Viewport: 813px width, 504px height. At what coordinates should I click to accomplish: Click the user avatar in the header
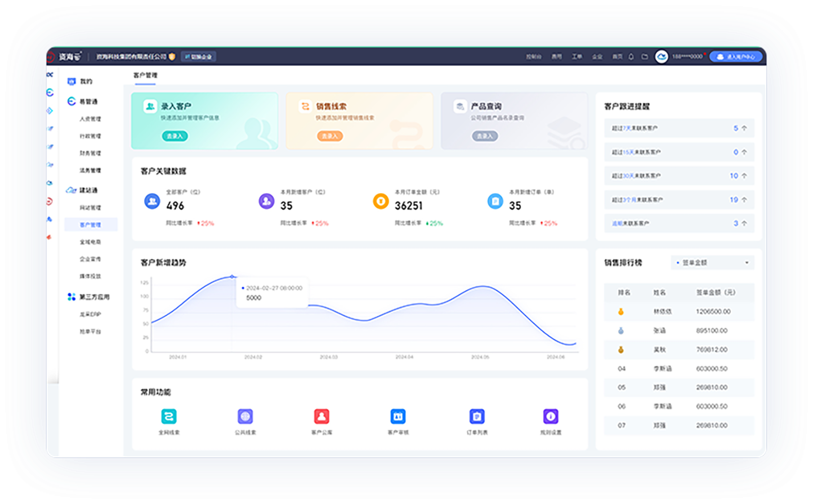(x=661, y=57)
